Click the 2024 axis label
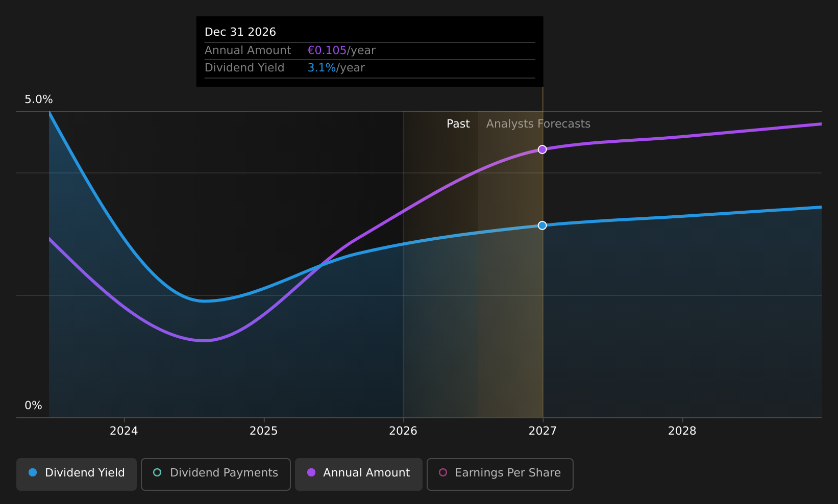The image size is (838, 504). pos(124,431)
